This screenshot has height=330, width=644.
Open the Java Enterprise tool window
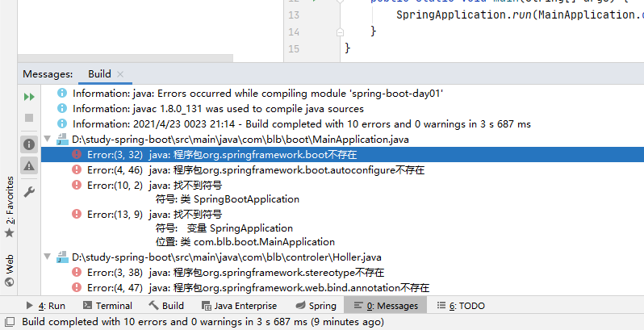[239, 306]
